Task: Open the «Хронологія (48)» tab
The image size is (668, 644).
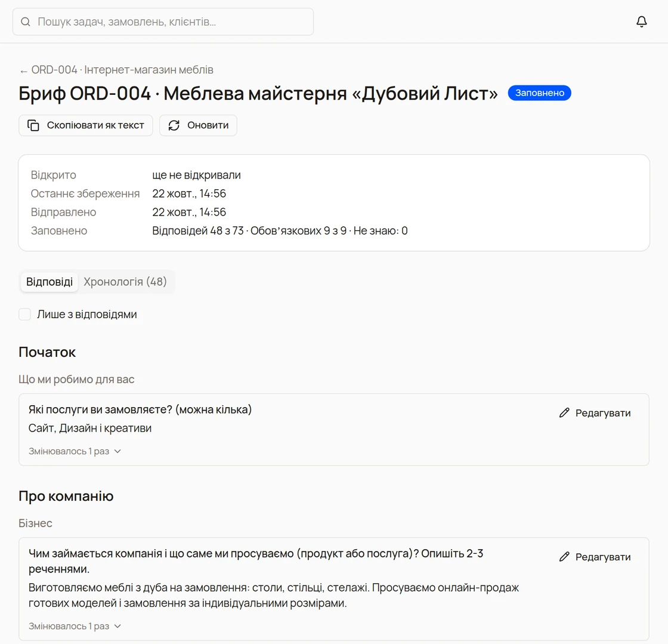Action: [x=125, y=282]
